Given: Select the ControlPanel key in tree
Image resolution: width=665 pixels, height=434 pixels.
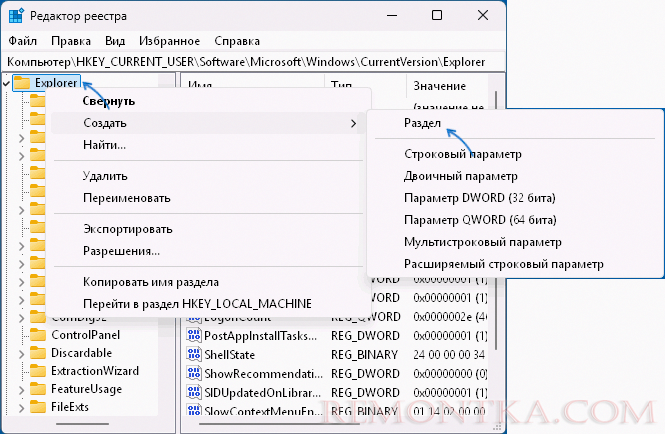Looking at the screenshot, I should pyautogui.click(x=86, y=335).
